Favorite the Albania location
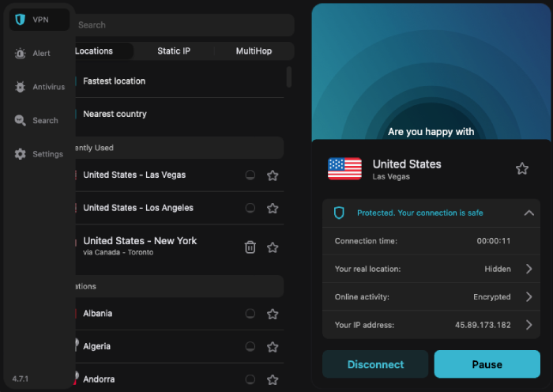Image resolution: width=553 pixels, height=392 pixels. (x=273, y=314)
